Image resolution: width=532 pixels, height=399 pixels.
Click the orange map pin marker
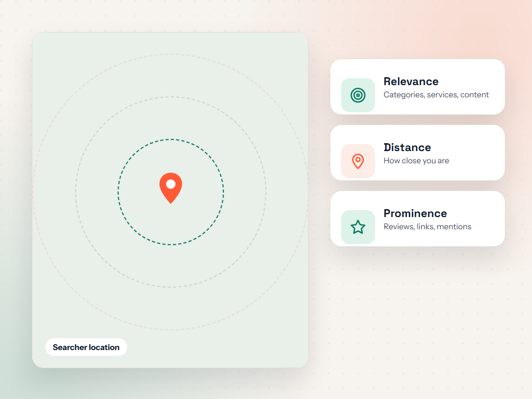tap(171, 188)
